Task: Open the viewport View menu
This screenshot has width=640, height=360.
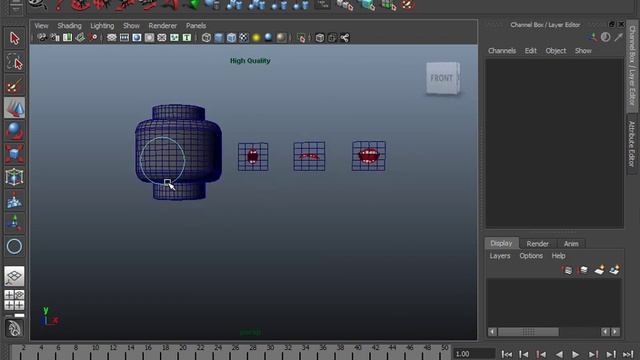Action: 41,25
